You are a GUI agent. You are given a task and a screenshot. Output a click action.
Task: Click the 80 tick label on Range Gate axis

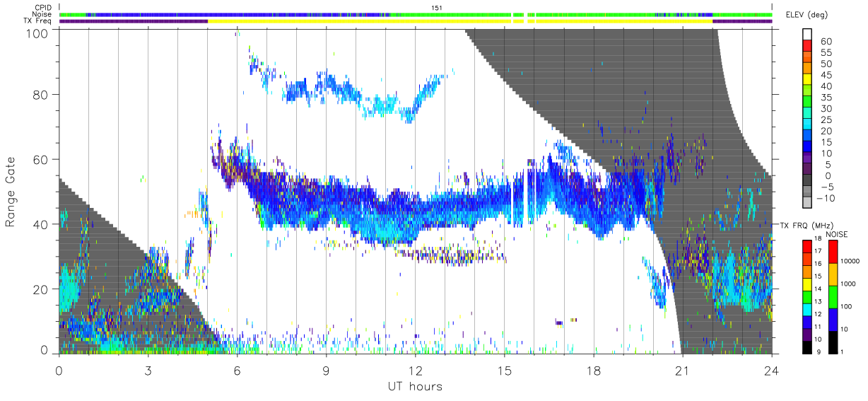[x=41, y=95]
